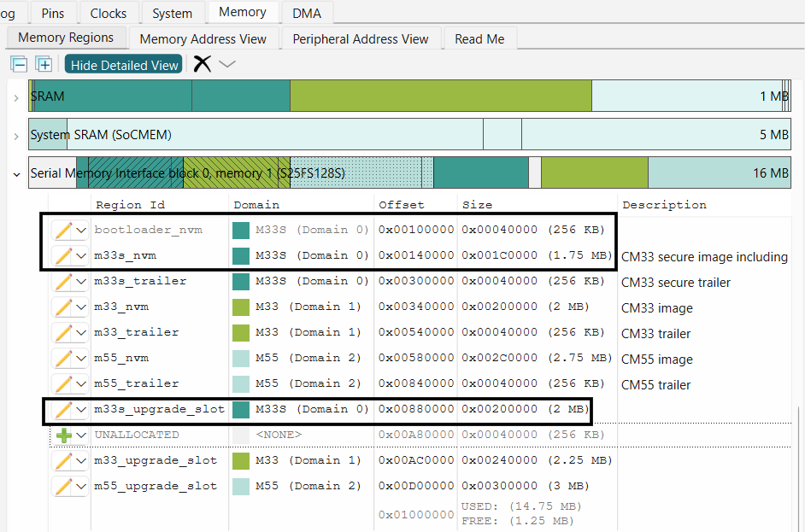The image size is (805, 532).
Task: Expand the SRAM memory row
Action: pos(16,97)
